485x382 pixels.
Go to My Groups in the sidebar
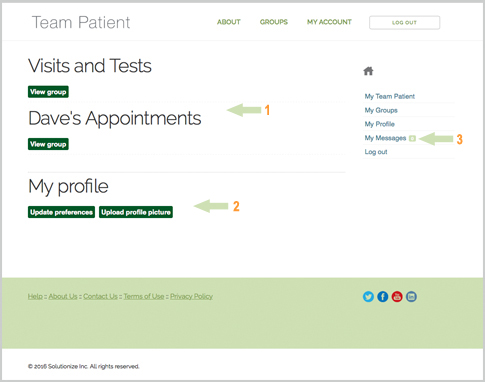(x=381, y=110)
